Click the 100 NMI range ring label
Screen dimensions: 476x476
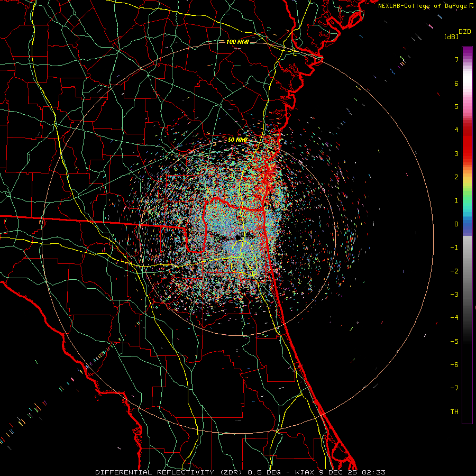coord(237,42)
